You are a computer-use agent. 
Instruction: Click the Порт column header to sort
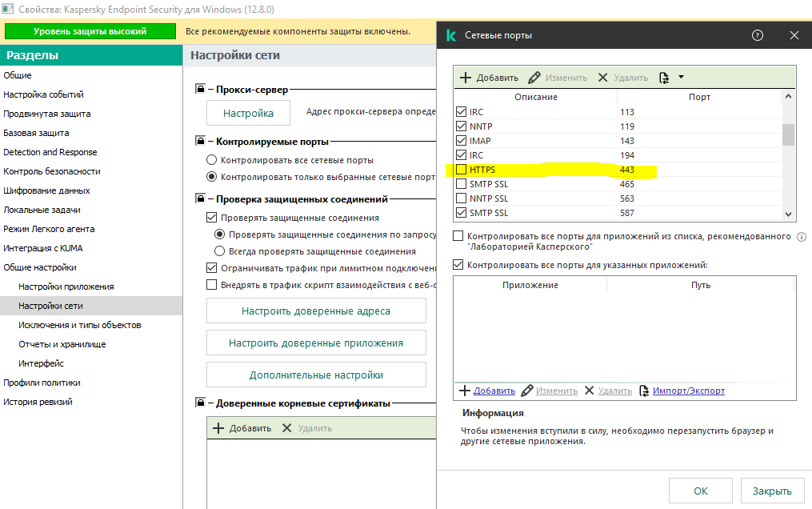click(698, 97)
